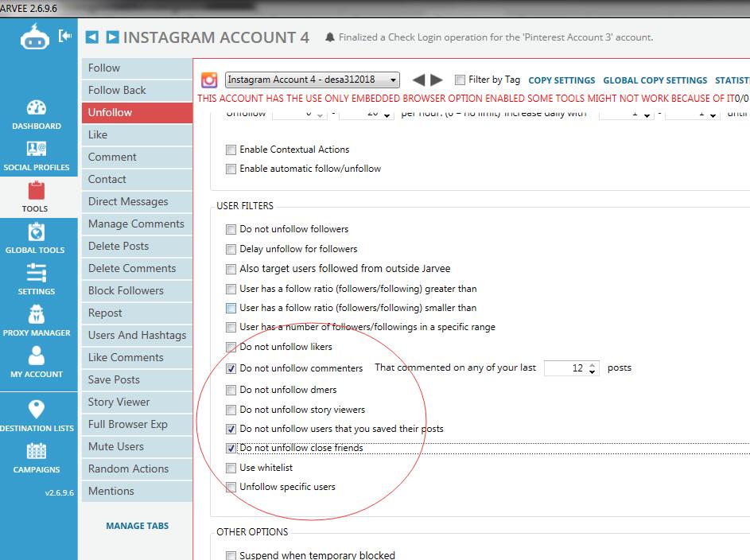Check Also target users followed outside Jarvee

(231, 269)
